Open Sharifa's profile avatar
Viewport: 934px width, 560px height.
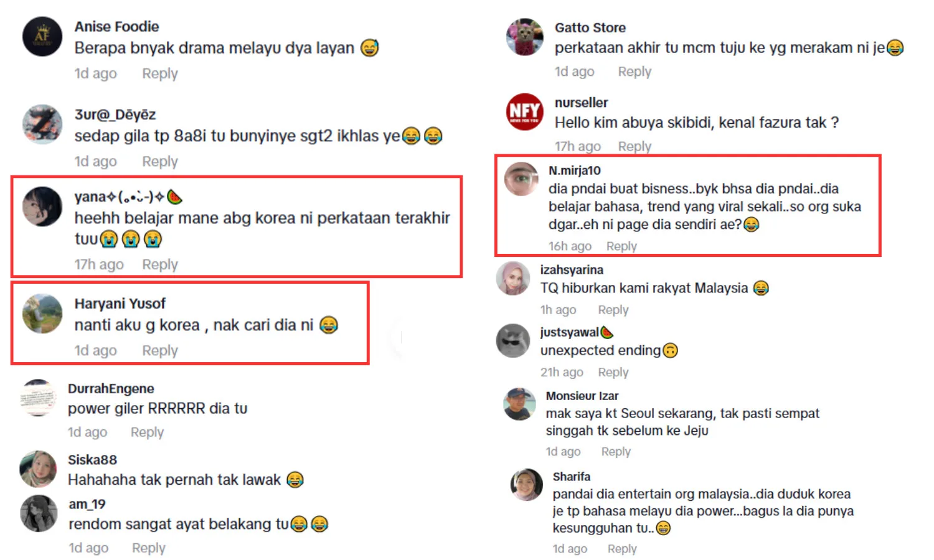pyautogui.click(x=527, y=485)
